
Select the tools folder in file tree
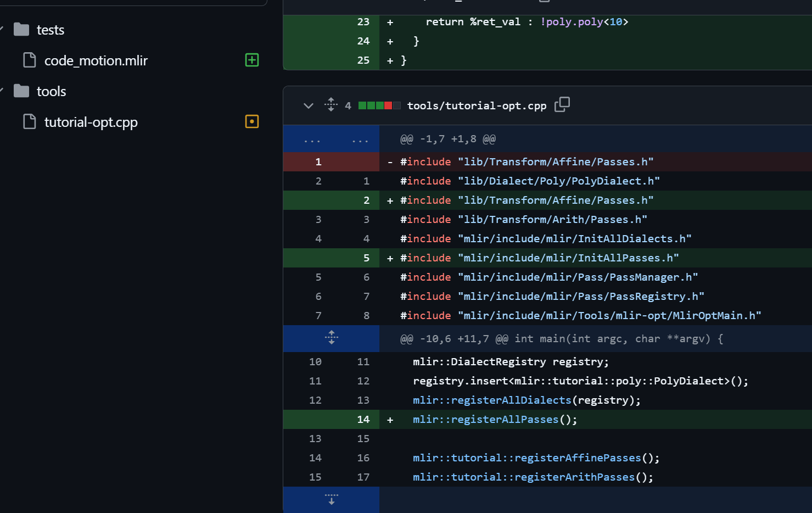[52, 91]
